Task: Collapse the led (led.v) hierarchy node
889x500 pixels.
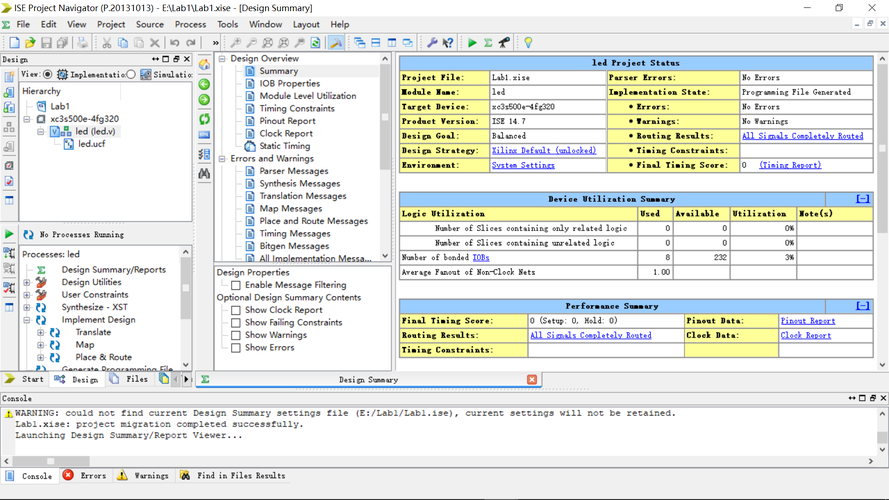Action: click(x=41, y=132)
